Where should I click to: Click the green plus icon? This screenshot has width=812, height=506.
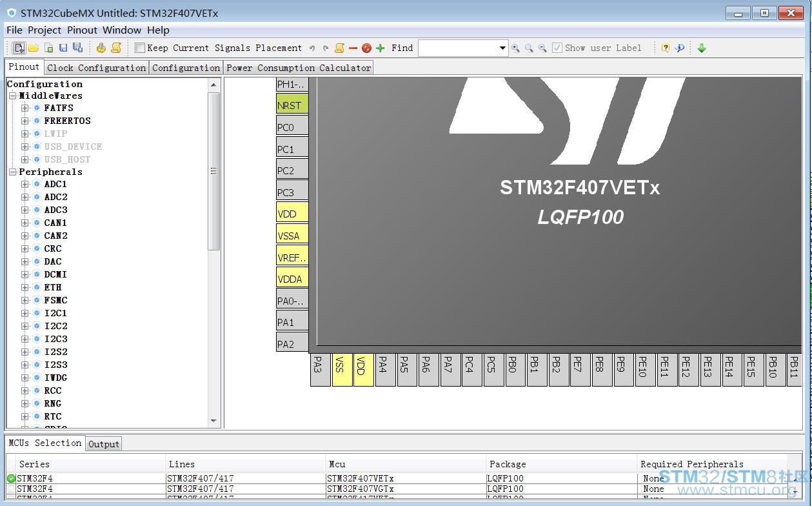(x=380, y=48)
